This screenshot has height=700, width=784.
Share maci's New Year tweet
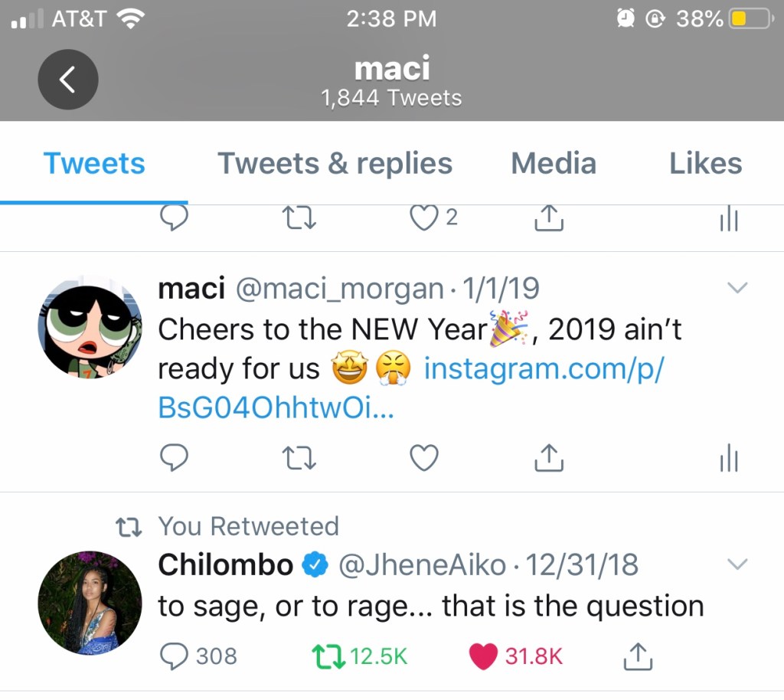[548, 458]
